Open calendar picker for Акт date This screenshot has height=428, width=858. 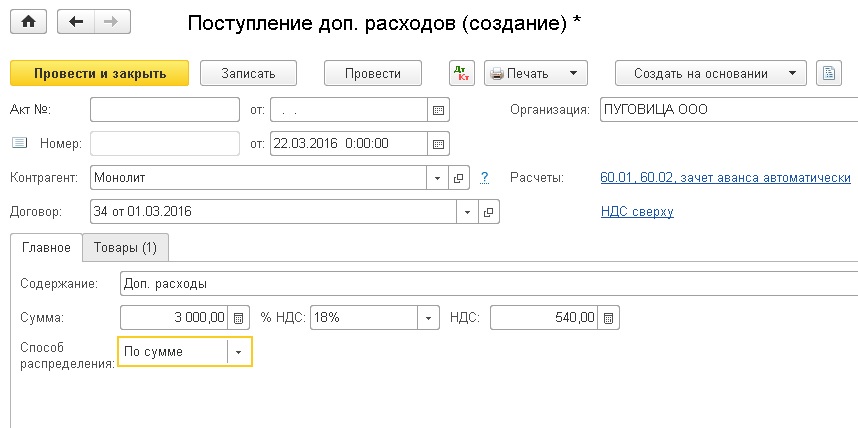(438, 109)
